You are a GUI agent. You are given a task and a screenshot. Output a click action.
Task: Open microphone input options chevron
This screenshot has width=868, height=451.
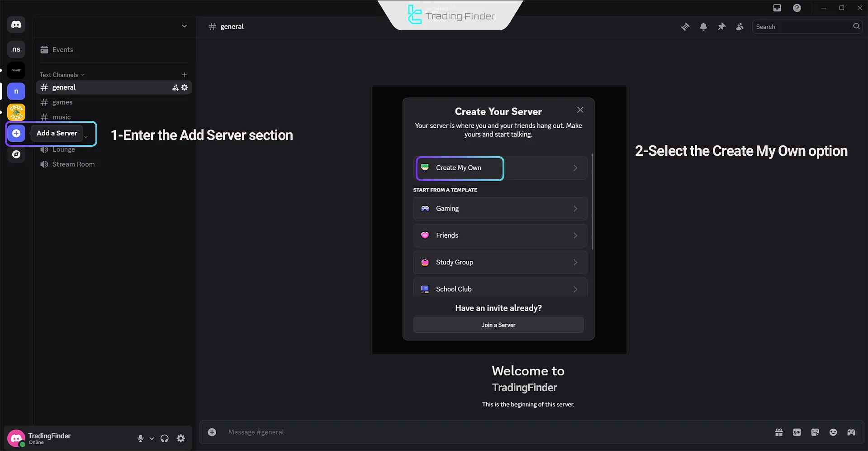[x=152, y=438]
